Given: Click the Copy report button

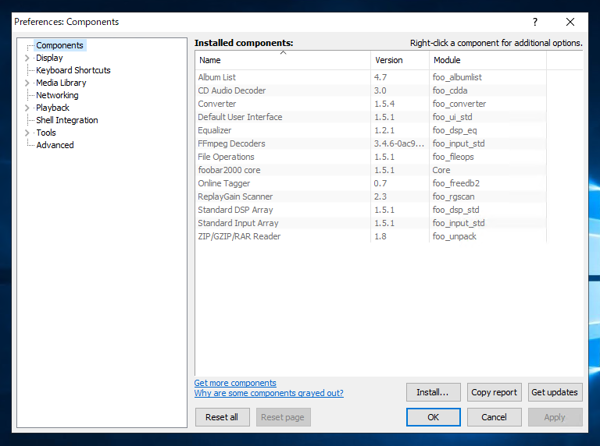Looking at the screenshot, I should click(494, 392).
